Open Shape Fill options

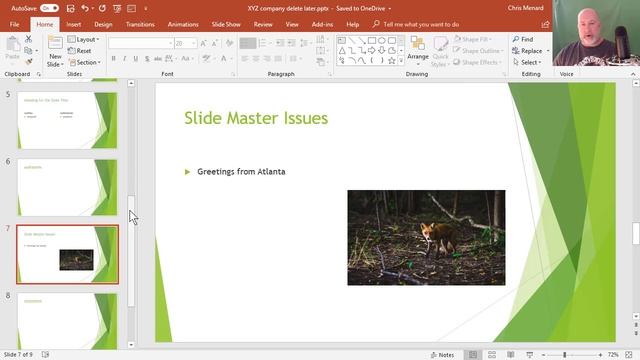(473, 39)
